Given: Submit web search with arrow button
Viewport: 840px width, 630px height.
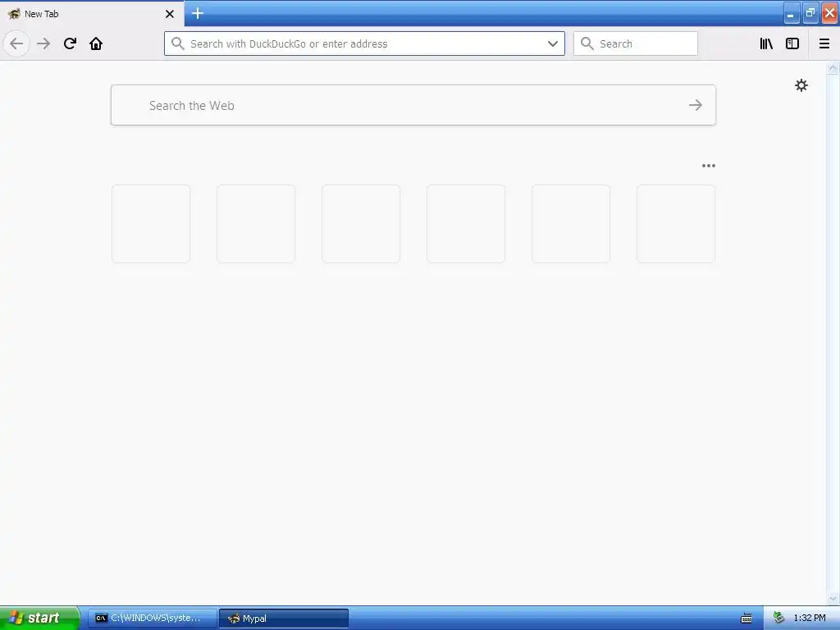Looking at the screenshot, I should click(x=696, y=105).
